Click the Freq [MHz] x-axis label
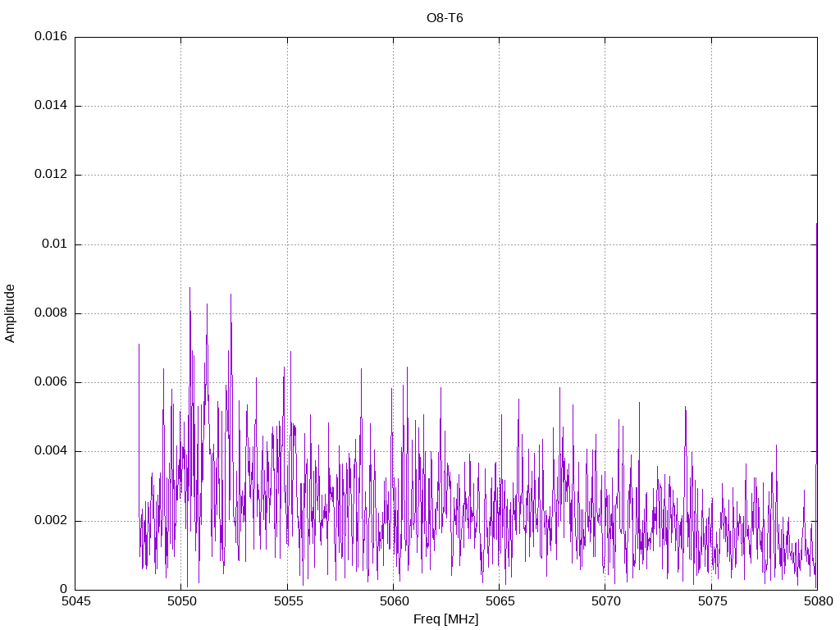This screenshot has height=630, width=840. coord(445,619)
